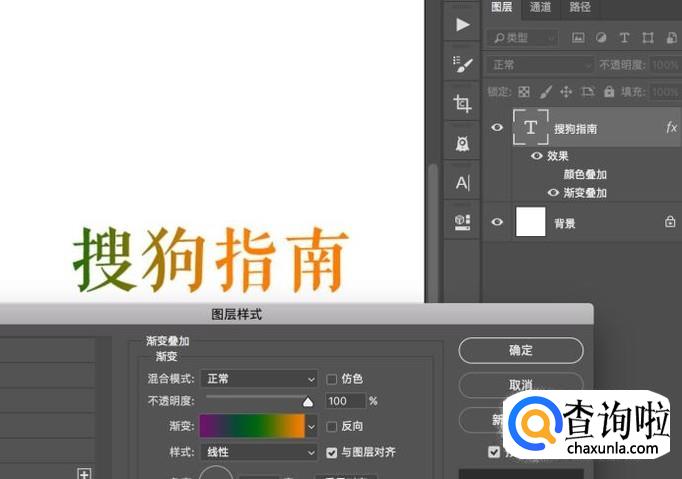Click the 不透明度 slider handle

pyautogui.click(x=308, y=402)
